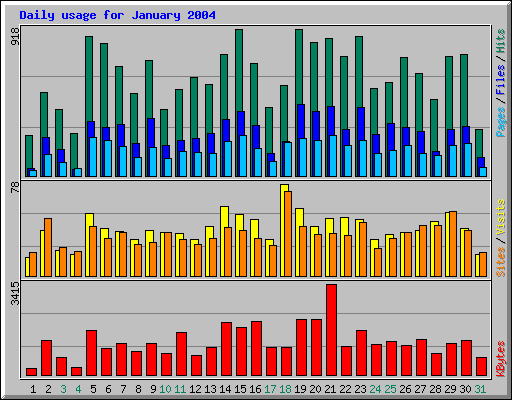Screen dimensions: 512x400
Task: Select day label "1" on the x-axis
Action: [33, 389]
